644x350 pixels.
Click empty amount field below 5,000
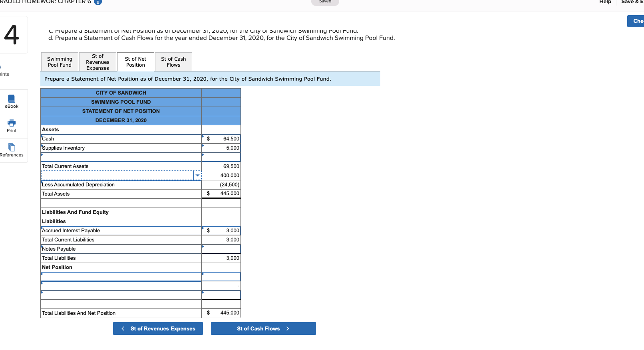pyautogui.click(x=221, y=157)
